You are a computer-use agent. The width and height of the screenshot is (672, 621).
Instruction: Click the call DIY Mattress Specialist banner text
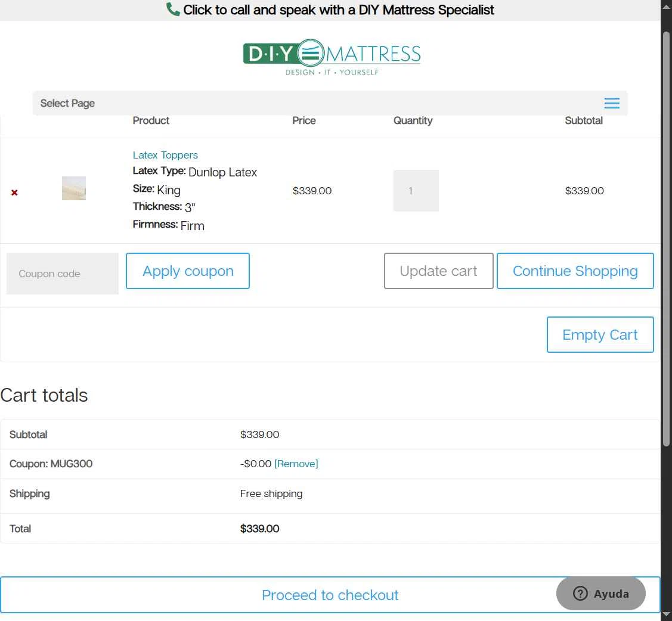click(x=339, y=10)
